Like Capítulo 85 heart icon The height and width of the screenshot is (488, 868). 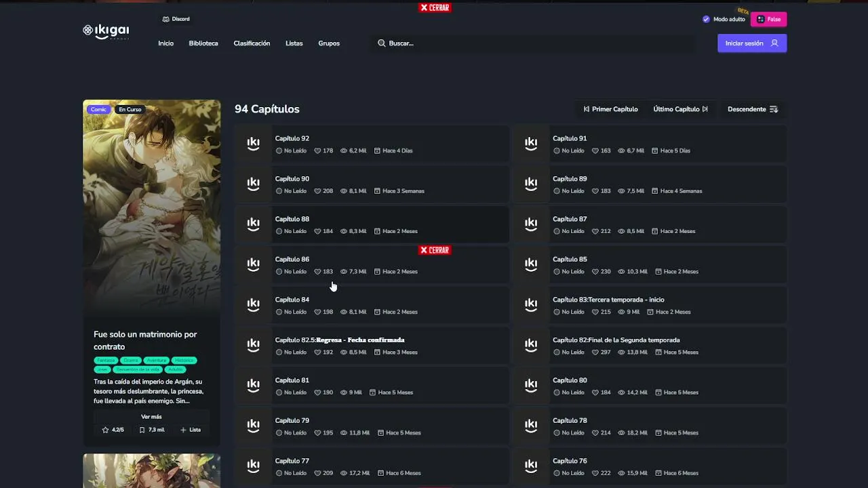[595, 272]
